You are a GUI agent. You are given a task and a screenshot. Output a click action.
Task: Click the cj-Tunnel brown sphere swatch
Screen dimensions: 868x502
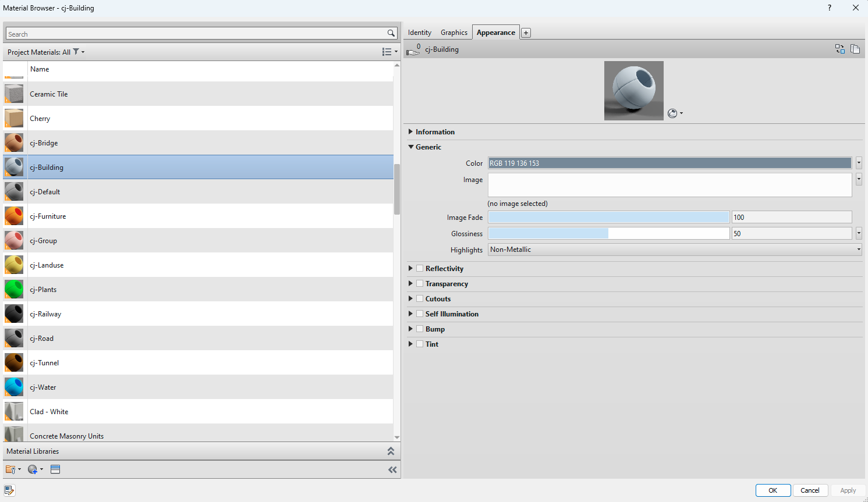tap(14, 362)
